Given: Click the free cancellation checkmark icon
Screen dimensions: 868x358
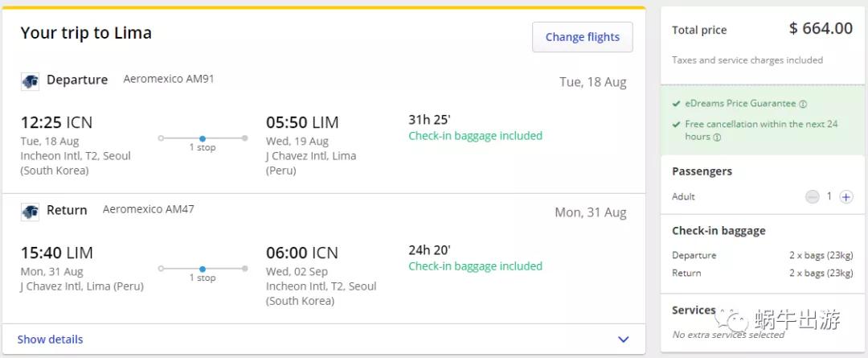Looking at the screenshot, I should pyautogui.click(x=677, y=125).
